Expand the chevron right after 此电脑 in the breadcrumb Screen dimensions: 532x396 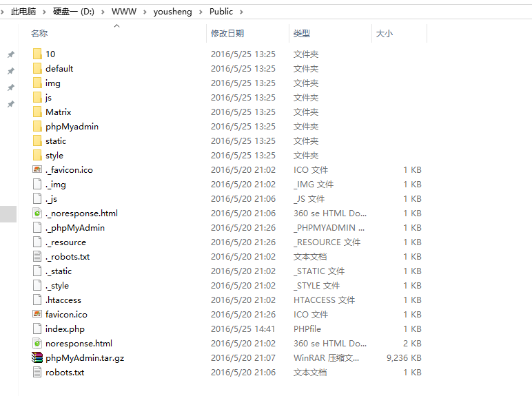[45, 12]
